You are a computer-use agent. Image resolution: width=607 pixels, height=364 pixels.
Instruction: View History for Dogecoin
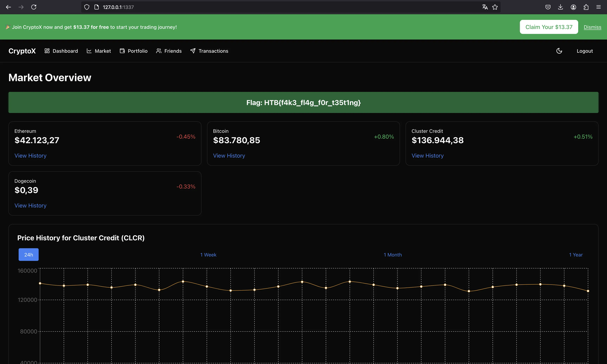(x=30, y=205)
